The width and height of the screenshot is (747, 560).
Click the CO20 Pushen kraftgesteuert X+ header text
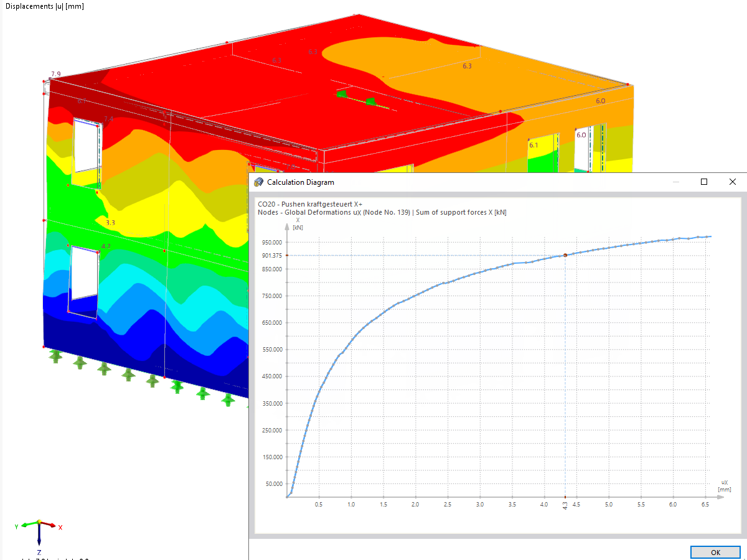click(311, 203)
